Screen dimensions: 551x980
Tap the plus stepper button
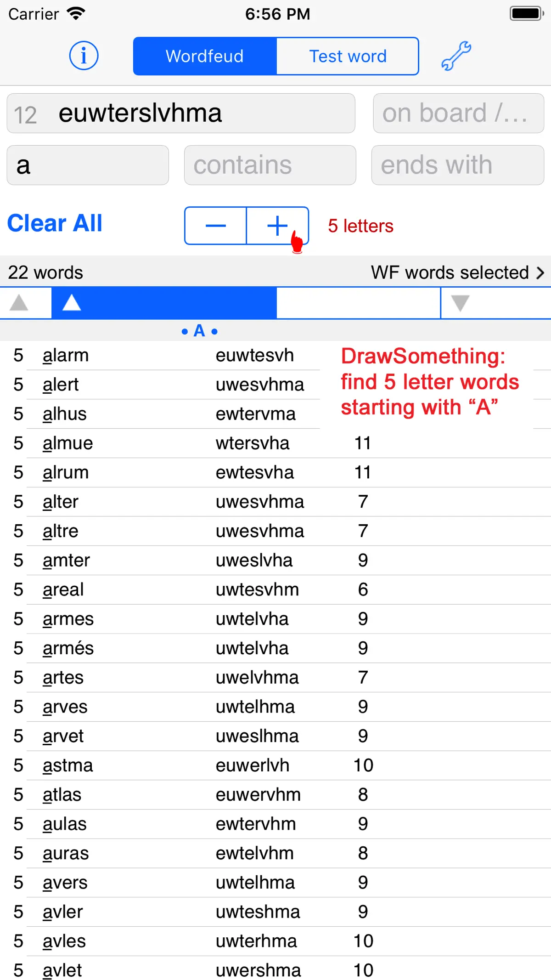tap(277, 226)
